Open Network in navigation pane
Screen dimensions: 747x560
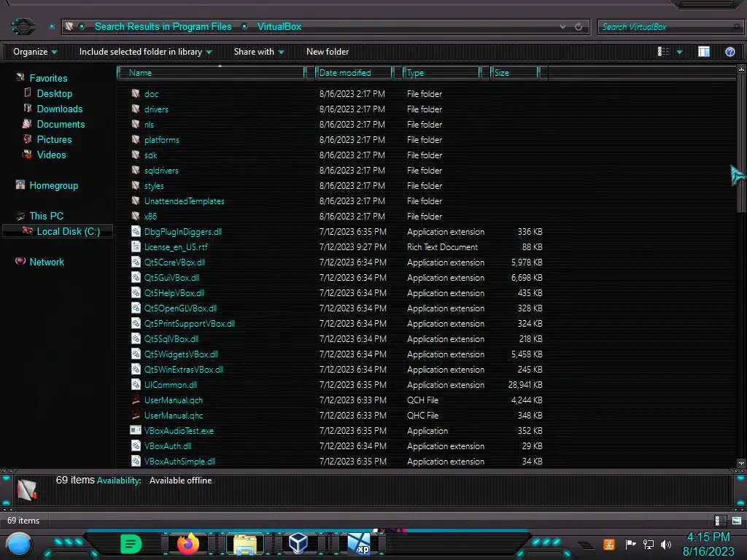[46, 262]
